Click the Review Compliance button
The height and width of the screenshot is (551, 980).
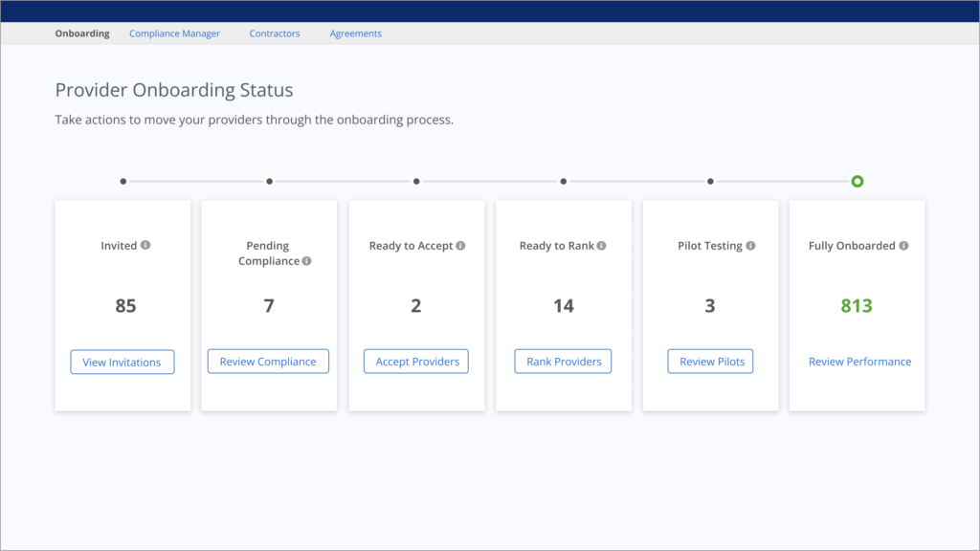tap(268, 362)
